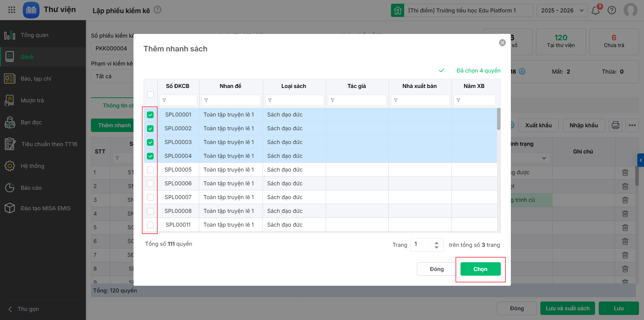Click the print icon button
644x320 pixels.
(615, 125)
